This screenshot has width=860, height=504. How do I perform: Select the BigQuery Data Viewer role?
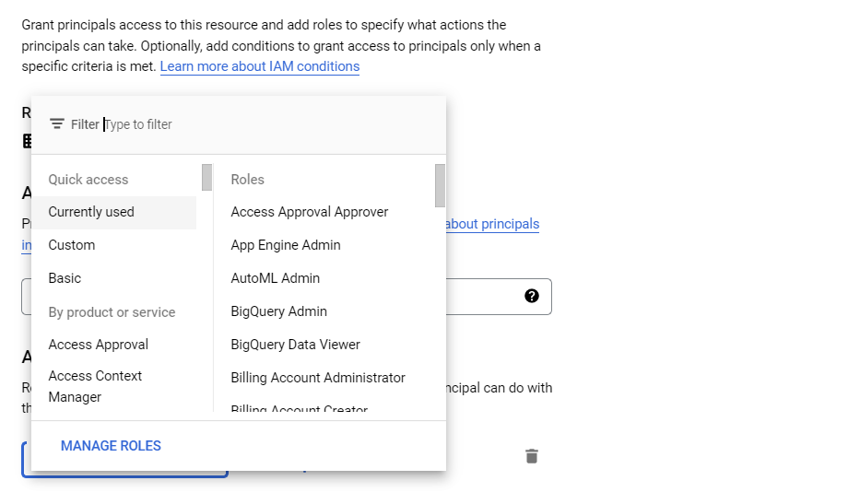point(296,345)
